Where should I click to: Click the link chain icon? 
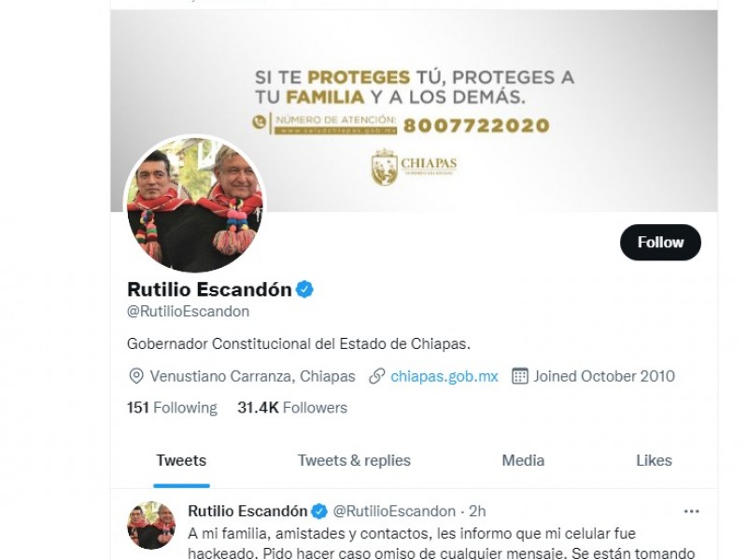[x=377, y=376]
